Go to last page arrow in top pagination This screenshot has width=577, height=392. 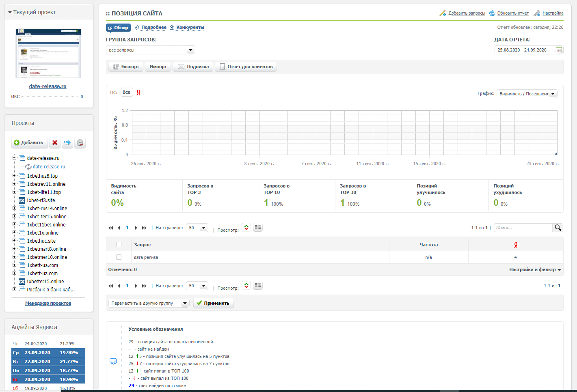144,228
